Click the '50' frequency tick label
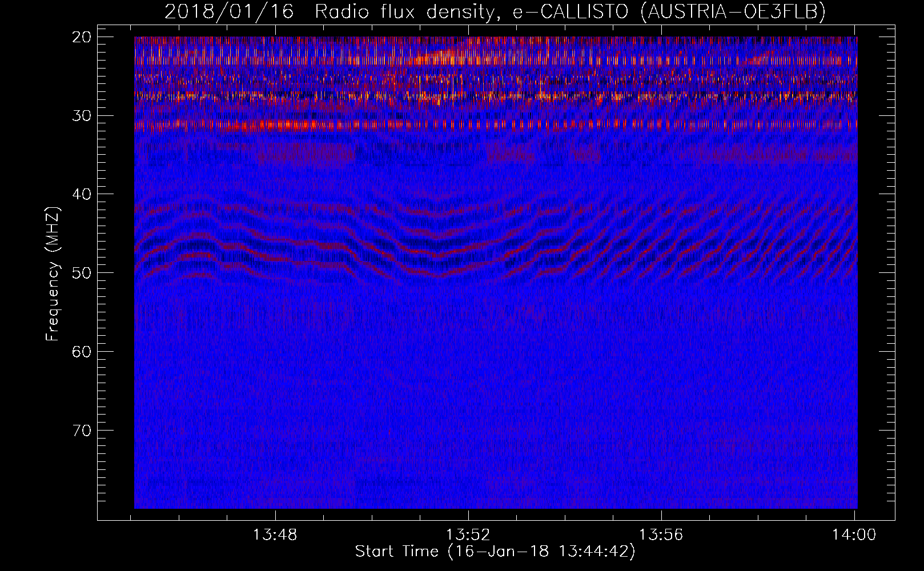The height and width of the screenshot is (571, 924). [82, 273]
